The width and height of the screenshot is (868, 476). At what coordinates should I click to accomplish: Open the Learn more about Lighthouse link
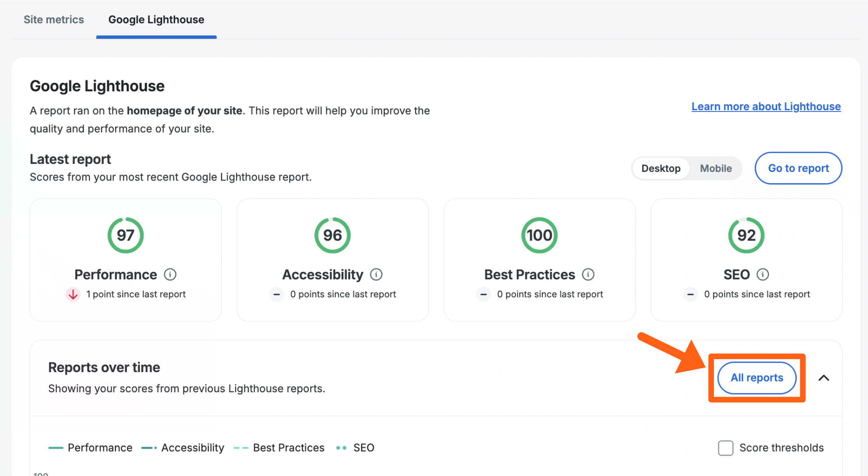click(766, 107)
